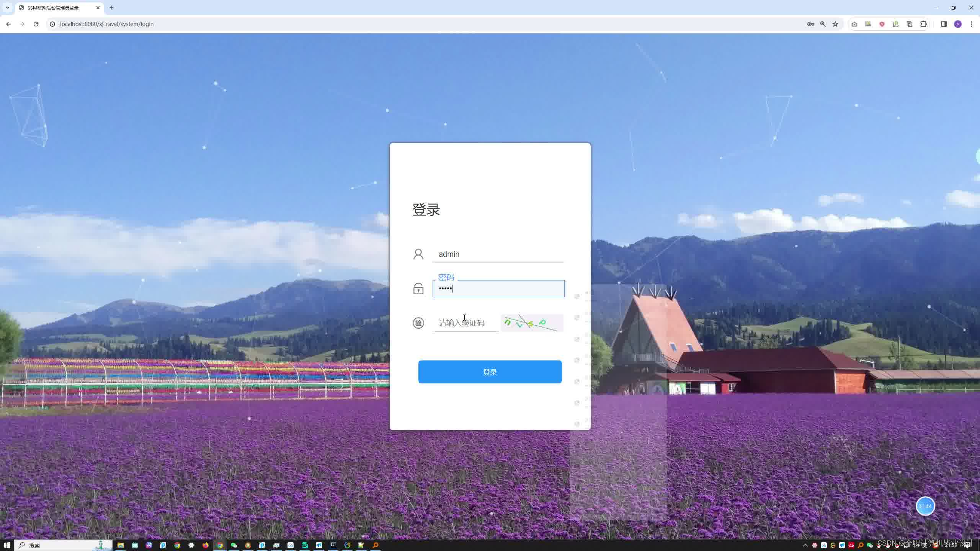980x551 pixels.
Task: Click the camera screenshot extension icon
Action: point(854,24)
